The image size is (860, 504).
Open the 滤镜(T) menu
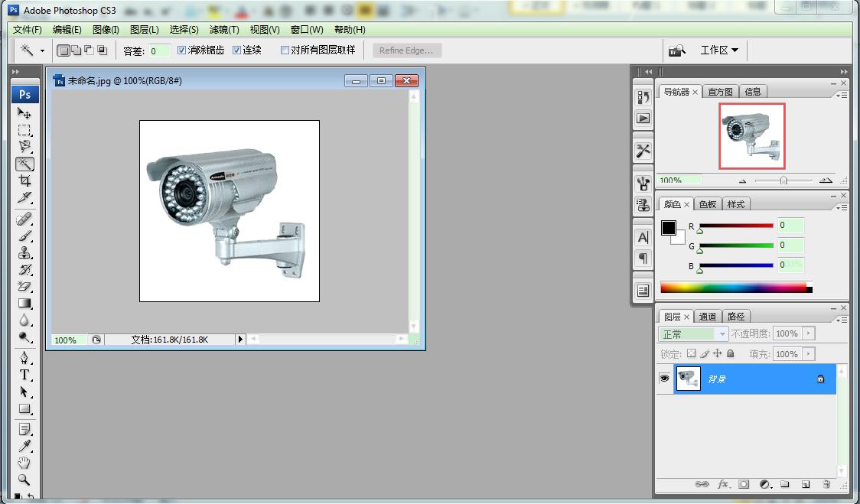coord(224,30)
